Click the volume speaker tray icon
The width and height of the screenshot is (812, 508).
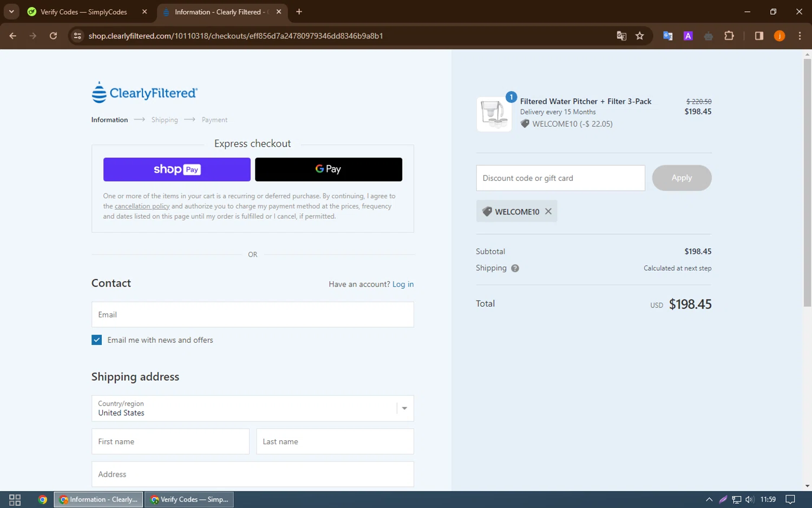(x=750, y=499)
